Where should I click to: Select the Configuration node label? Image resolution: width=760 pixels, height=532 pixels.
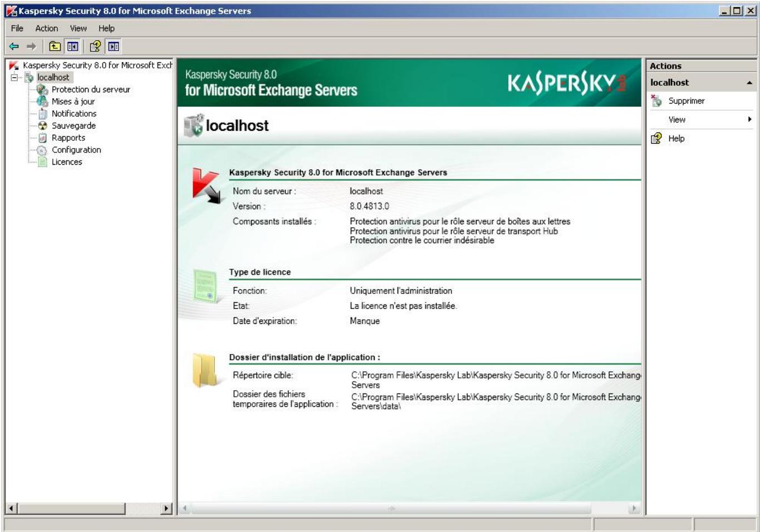tap(76, 150)
